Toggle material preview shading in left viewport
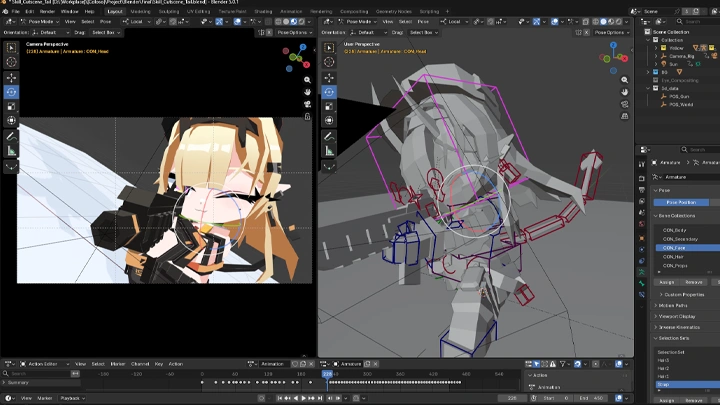 (x=294, y=22)
